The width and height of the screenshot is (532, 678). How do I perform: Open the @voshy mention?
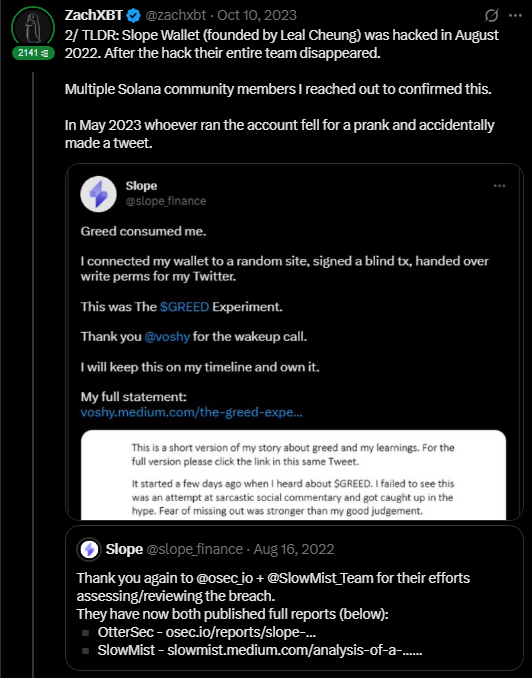click(x=167, y=337)
